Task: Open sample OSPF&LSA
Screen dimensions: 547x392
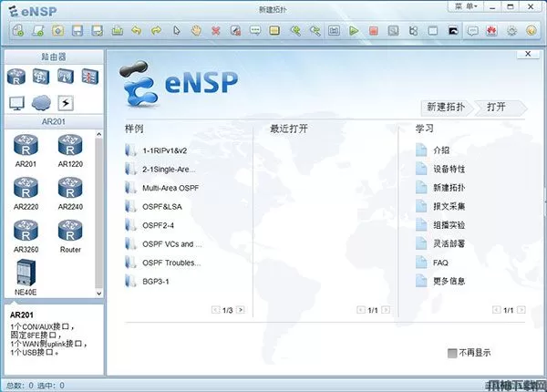Action: pyautogui.click(x=154, y=206)
